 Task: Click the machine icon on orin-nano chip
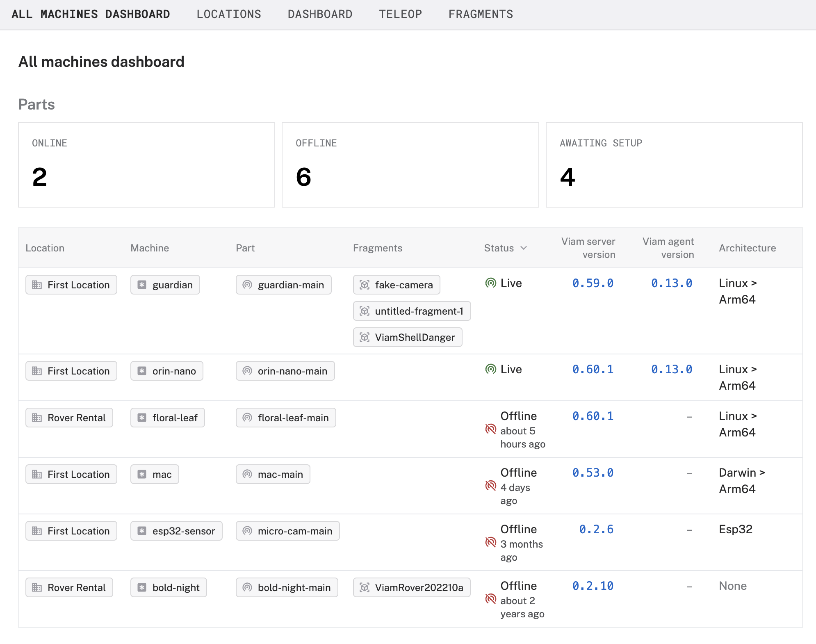click(142, 371)
